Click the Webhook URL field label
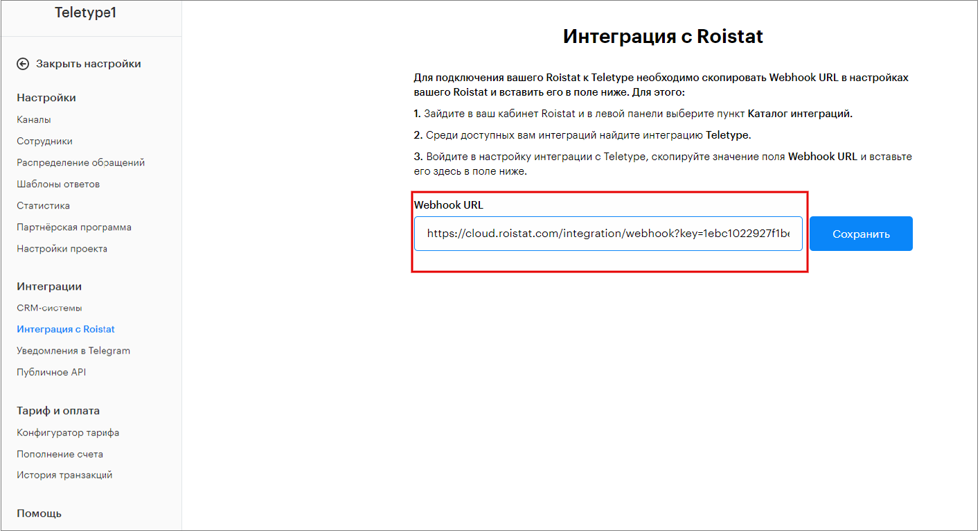 [x=448, y=205]
